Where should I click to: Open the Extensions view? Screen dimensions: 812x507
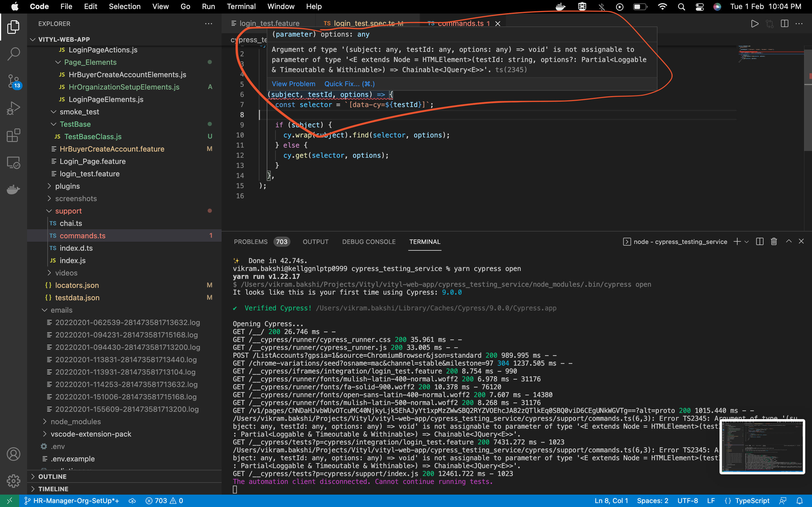(14, 135)
